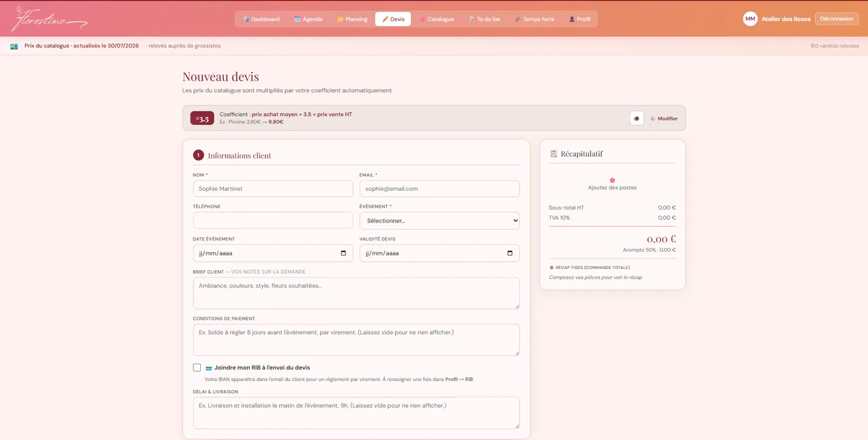Screen dimensions: 868x440
Task: Enable the Joindre mon RIB checkbox
Action: [x=197, y=367]
